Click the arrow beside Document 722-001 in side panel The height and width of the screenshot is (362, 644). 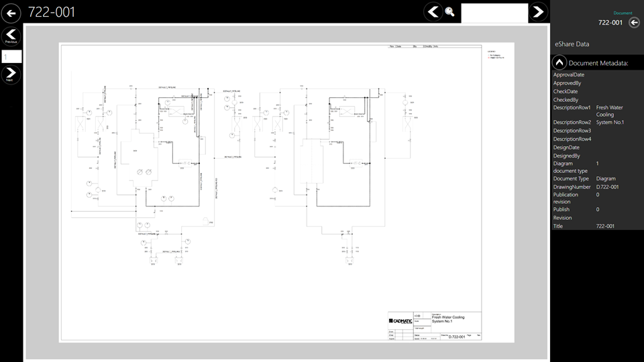click(634, 22)
